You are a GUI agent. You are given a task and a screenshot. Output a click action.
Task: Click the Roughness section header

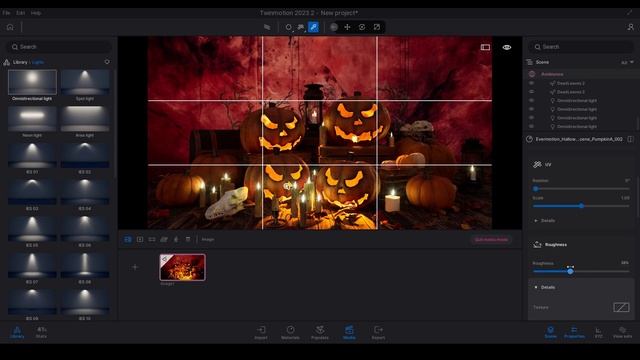(550, 245)
